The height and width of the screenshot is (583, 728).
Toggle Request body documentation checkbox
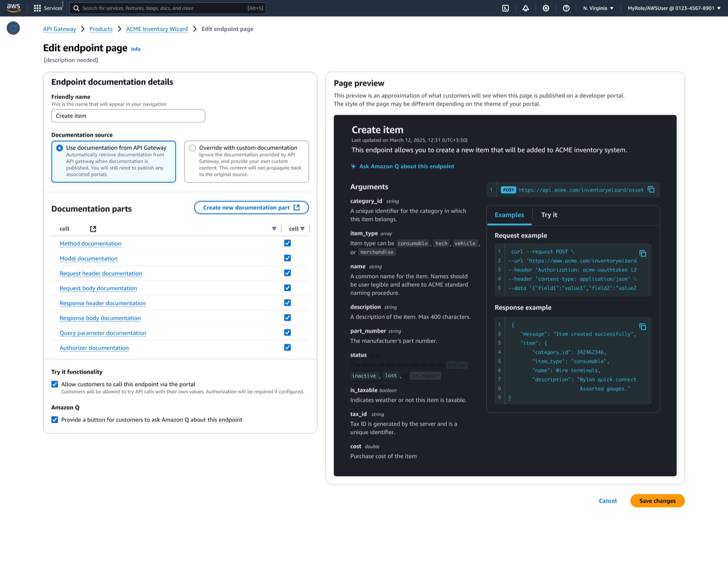[x=287, y=288]
